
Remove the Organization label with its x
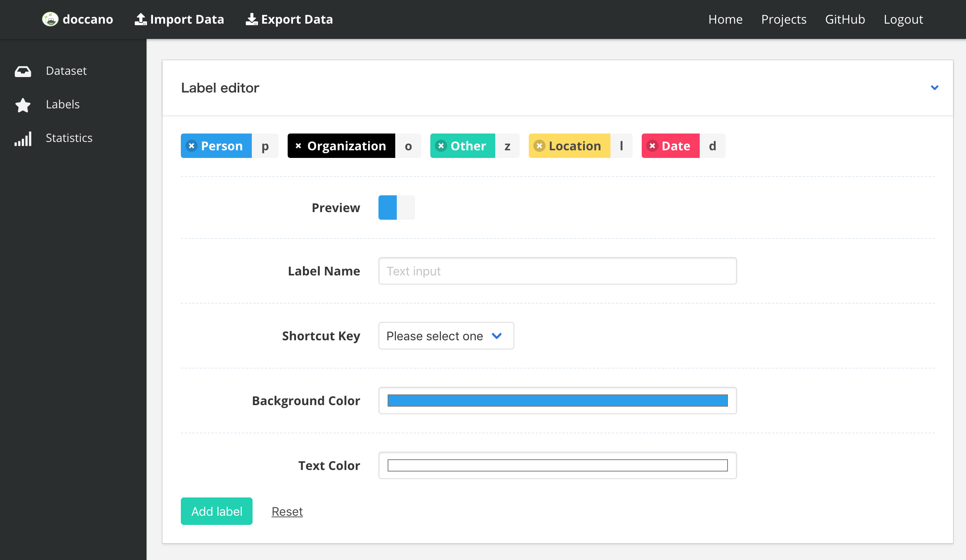point(298,146)
